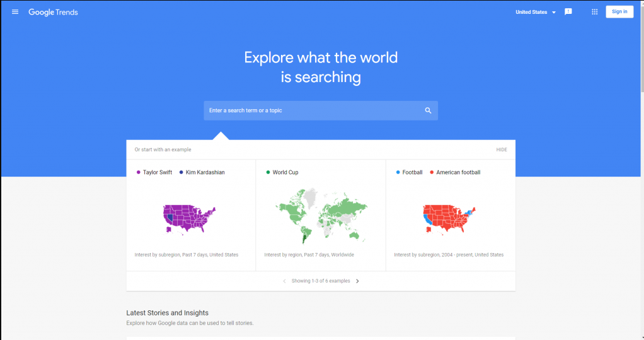Open the purple US map thumbnail
The image size is (644, 340).
[189, 220]
